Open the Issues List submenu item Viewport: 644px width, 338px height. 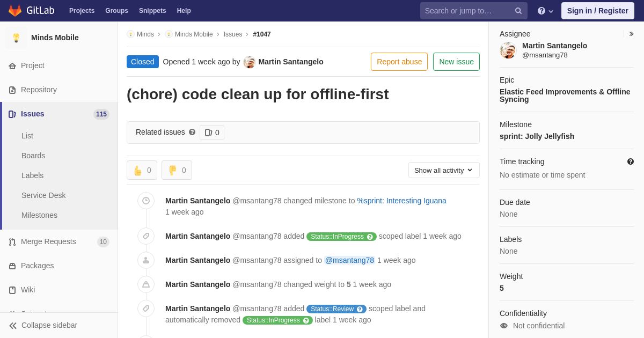click(27, 136)
